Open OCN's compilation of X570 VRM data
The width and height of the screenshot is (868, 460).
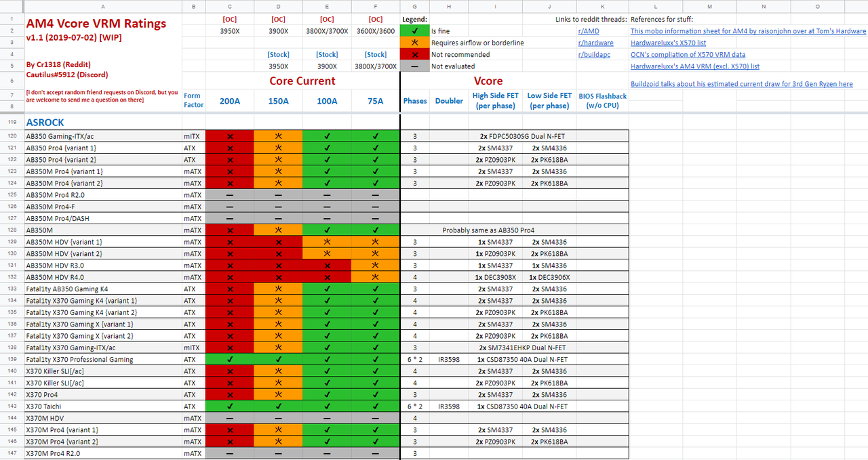click(x=688, y=55)
